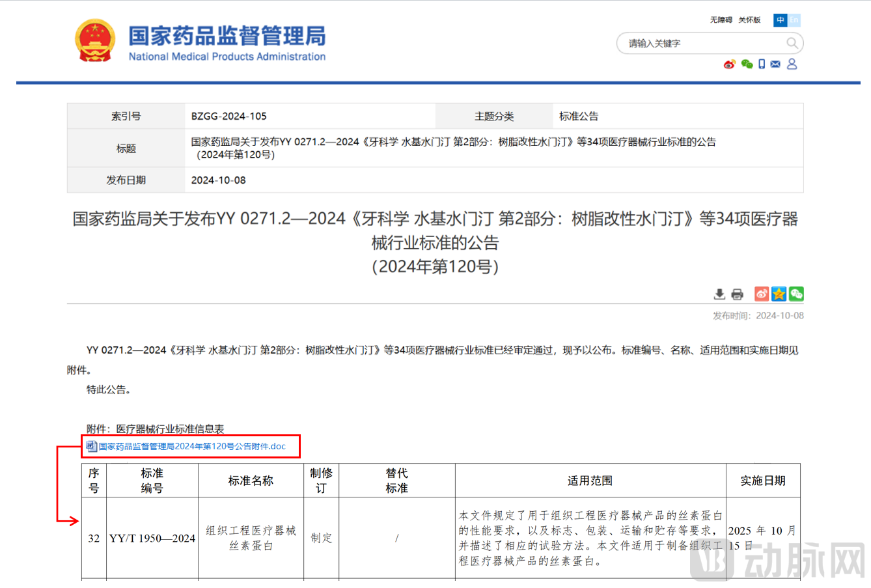Print the announcement using the printer icon
This screenshot has width=871, height=588.
point(736,294)
